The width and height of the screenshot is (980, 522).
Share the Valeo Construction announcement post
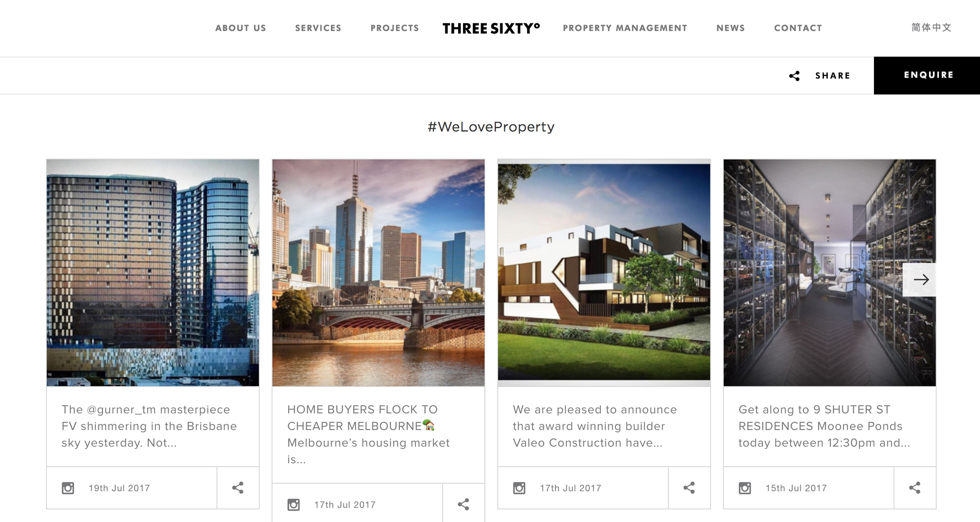tap(689, 488)
